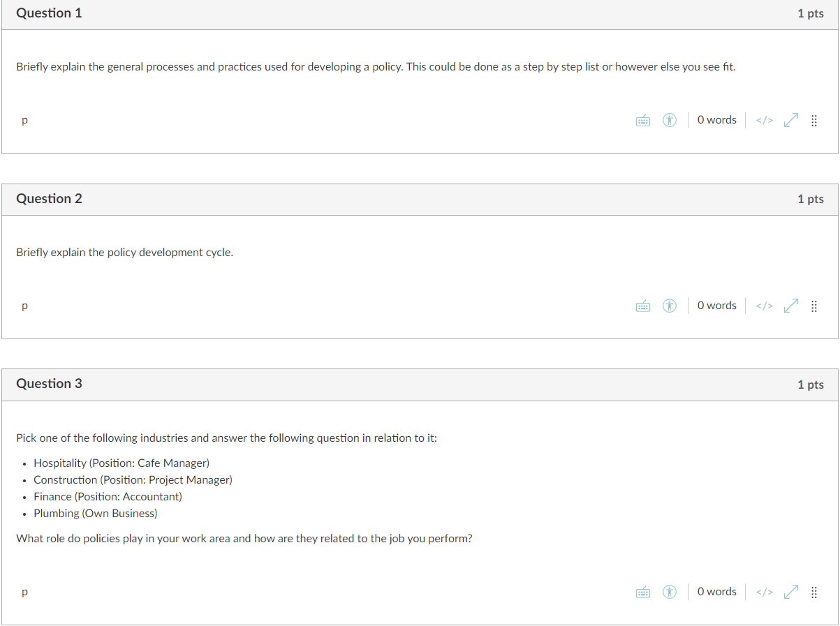This screenshot has height=626, width=840.
Task: Open accessibility checker in Question 2 editor
Action: (670, 306)
